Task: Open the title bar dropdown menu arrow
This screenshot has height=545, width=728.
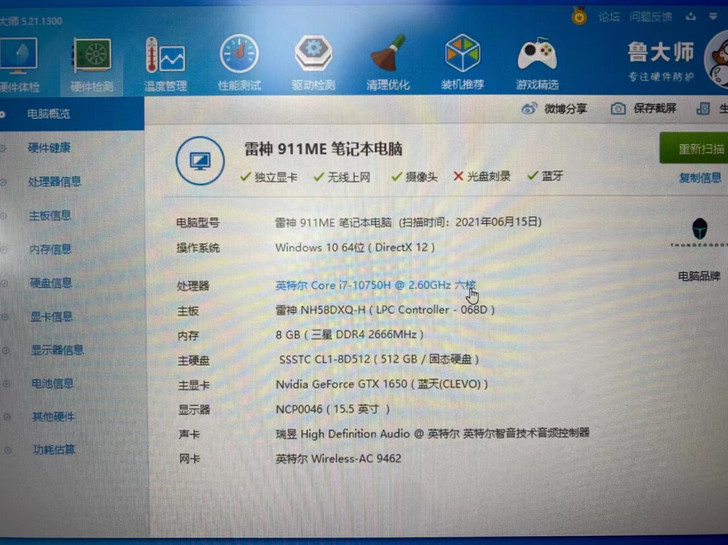Action: (713, 17)
